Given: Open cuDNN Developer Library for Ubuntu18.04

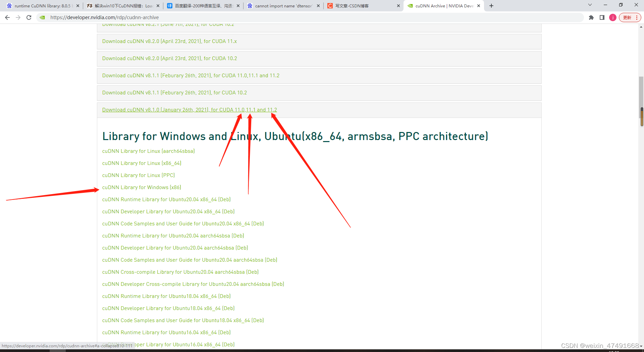Looking at the screenshot, I should click(168, 308).
